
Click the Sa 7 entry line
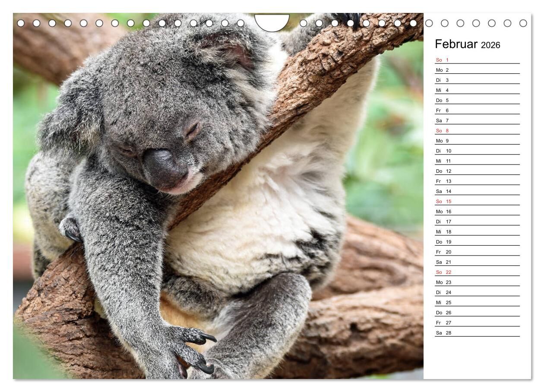(477, 120)
